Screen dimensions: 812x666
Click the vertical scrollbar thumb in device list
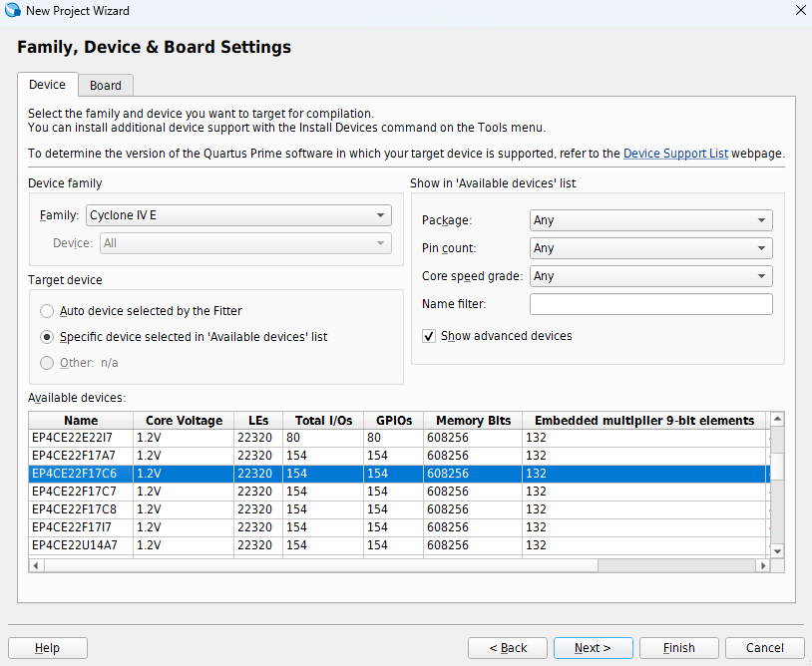point(777,466)
